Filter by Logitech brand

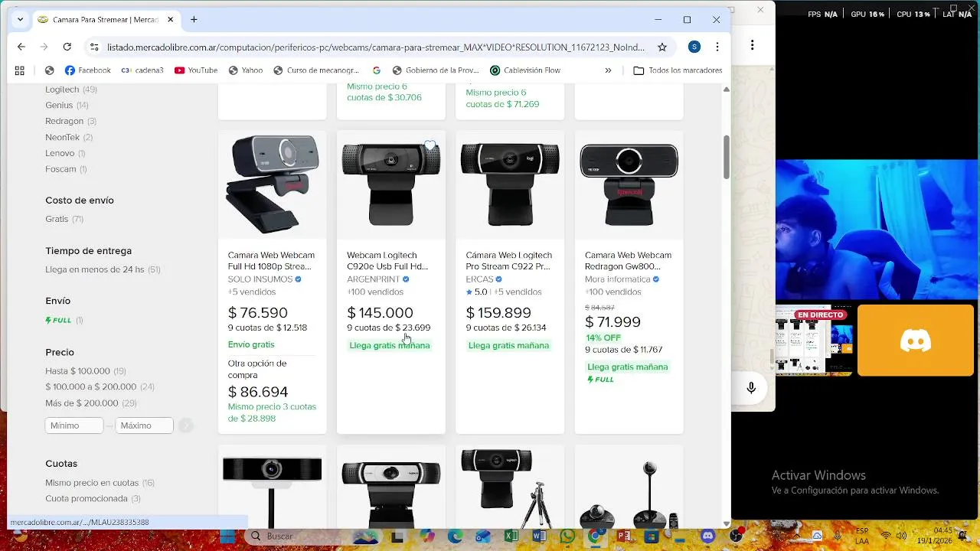71,90
